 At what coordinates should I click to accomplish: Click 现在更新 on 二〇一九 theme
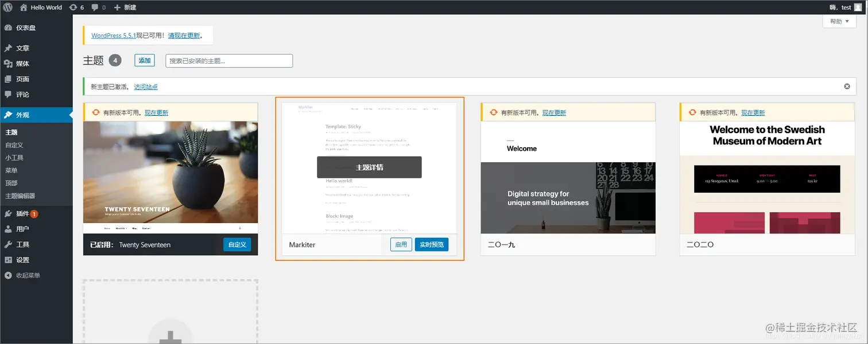554,112
